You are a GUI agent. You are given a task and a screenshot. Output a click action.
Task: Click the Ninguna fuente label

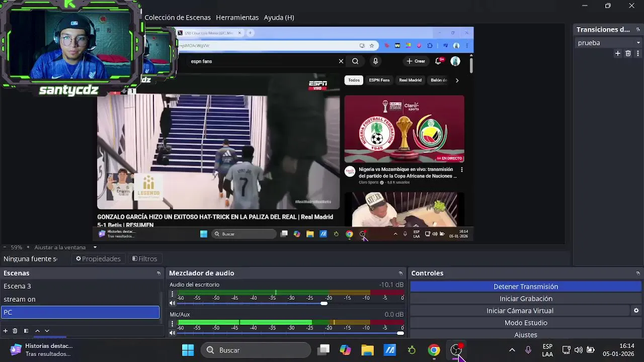click(30, 258)
